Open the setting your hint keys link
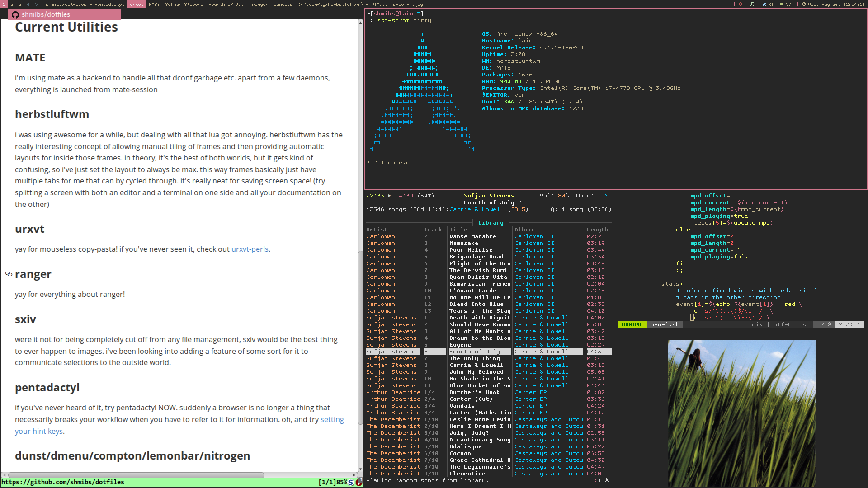This screenshot has height=488, width=868. pyautogui.click(x=332, y=419)
